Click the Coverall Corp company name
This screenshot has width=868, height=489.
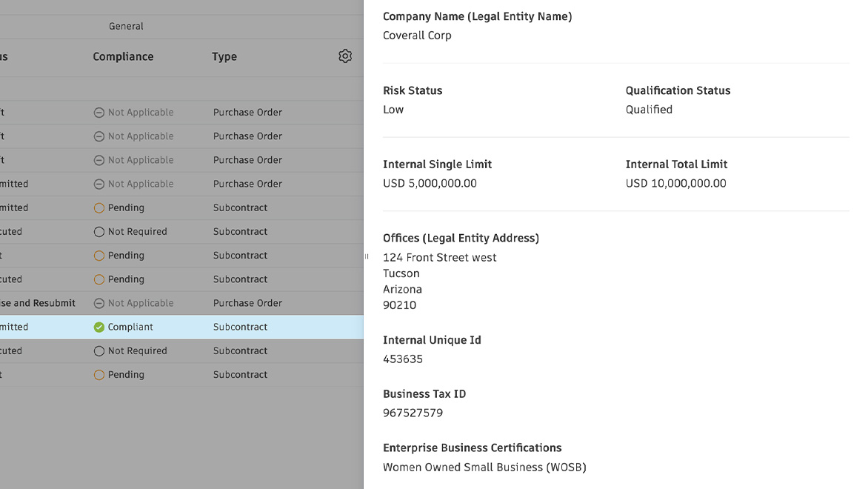[x=417, y=36]
